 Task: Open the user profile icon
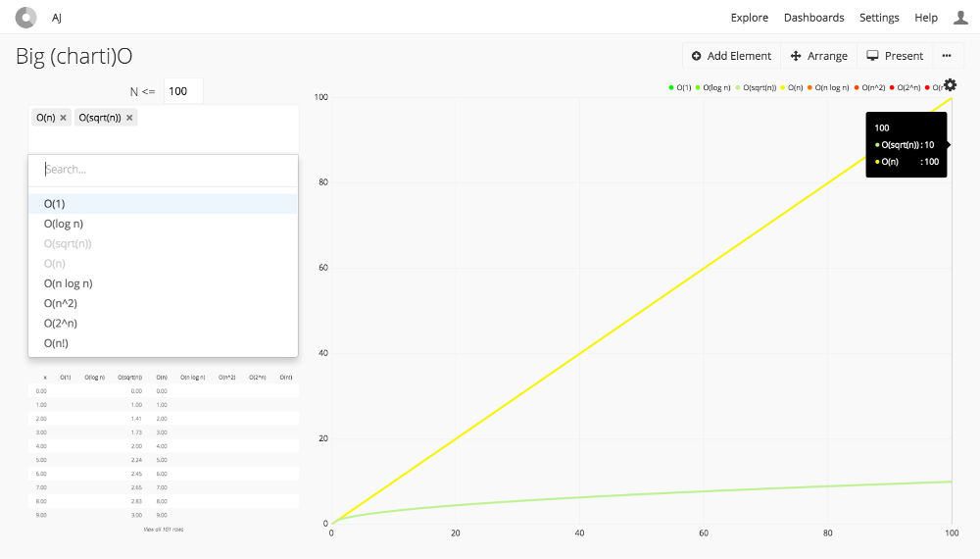(x=960, y=18)
